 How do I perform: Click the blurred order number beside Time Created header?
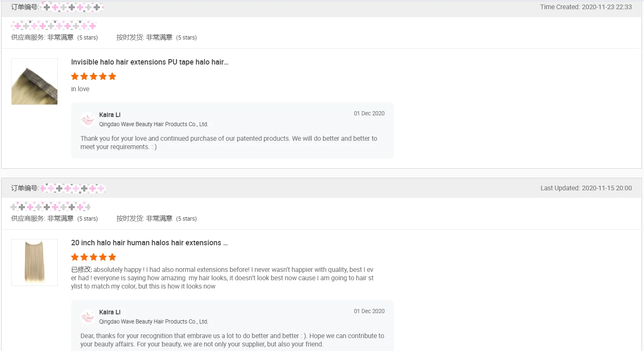click(x=72, y=7)
